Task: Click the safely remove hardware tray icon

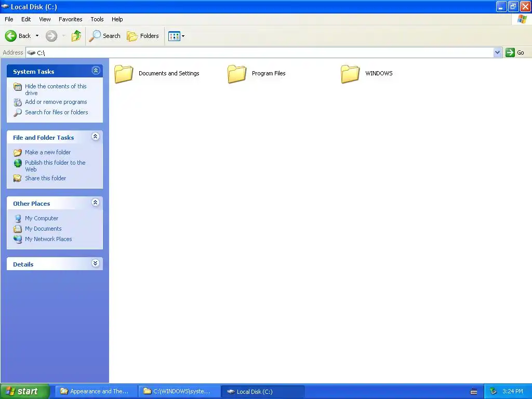Action: click(494, 392)
